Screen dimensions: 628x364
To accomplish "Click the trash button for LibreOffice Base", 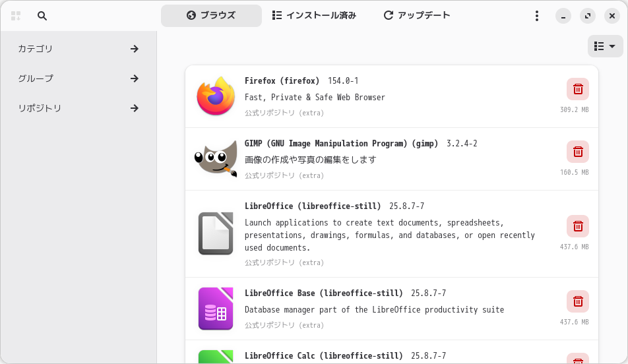I will coord(578,301).
